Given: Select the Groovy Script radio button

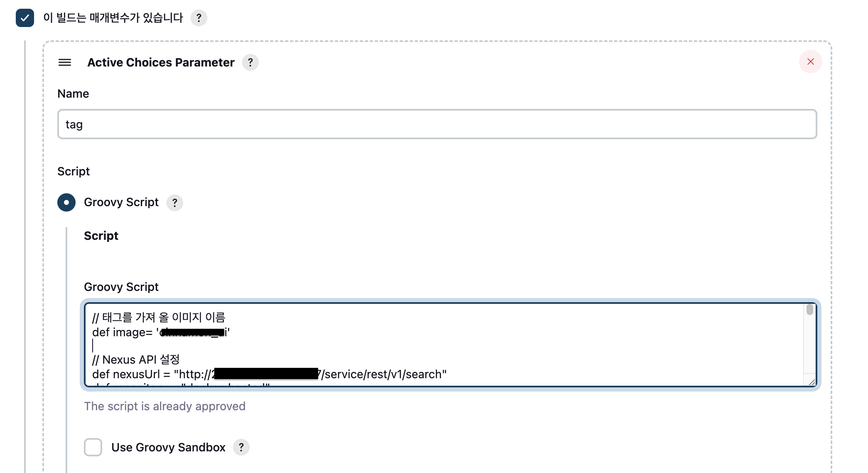Looking at the screenshot, I should pyautogui.click(x=66, y=202).
